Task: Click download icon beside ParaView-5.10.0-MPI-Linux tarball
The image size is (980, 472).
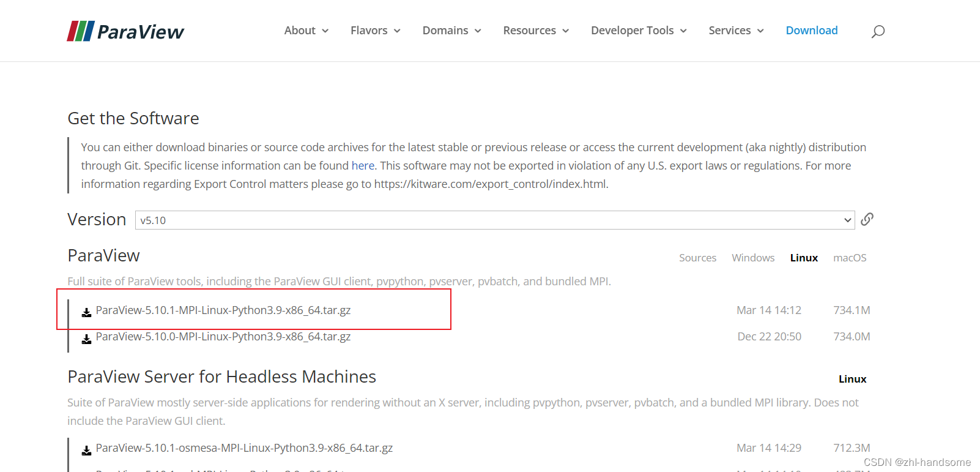Action: (87, 339)
